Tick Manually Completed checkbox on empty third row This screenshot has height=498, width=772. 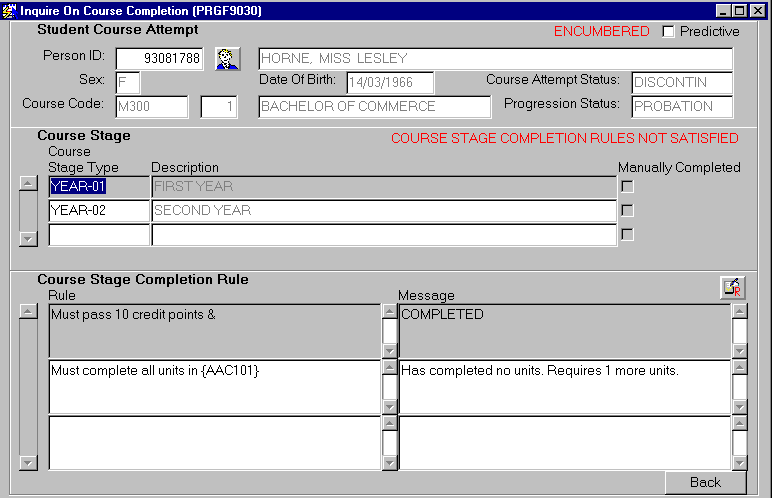tap(627, 235)
